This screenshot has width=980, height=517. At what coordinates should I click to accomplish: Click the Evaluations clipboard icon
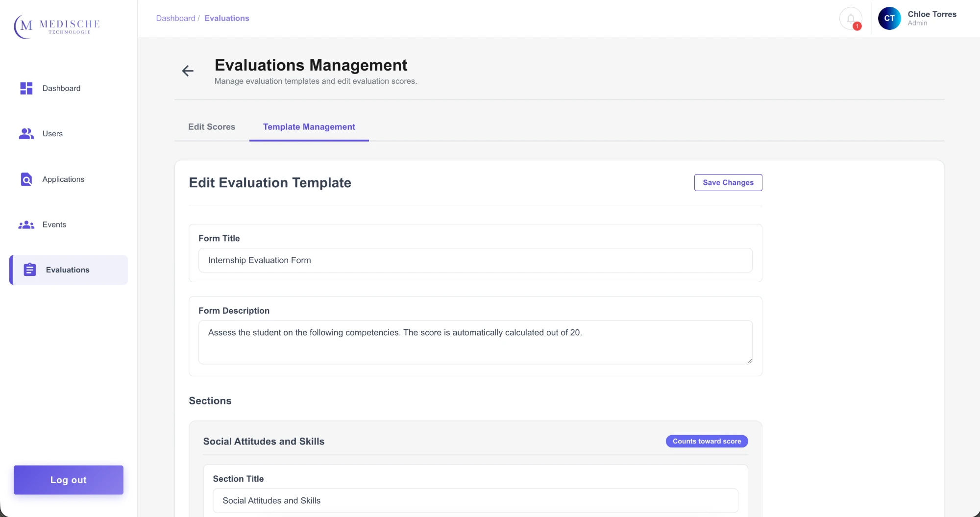pyautogui.click(x=30, y=270)
